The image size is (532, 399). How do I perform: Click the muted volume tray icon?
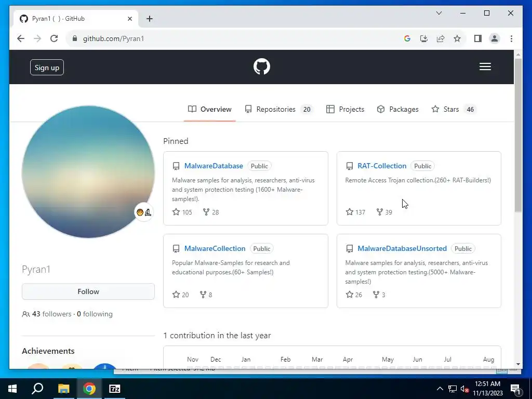(x=464, y=389)
